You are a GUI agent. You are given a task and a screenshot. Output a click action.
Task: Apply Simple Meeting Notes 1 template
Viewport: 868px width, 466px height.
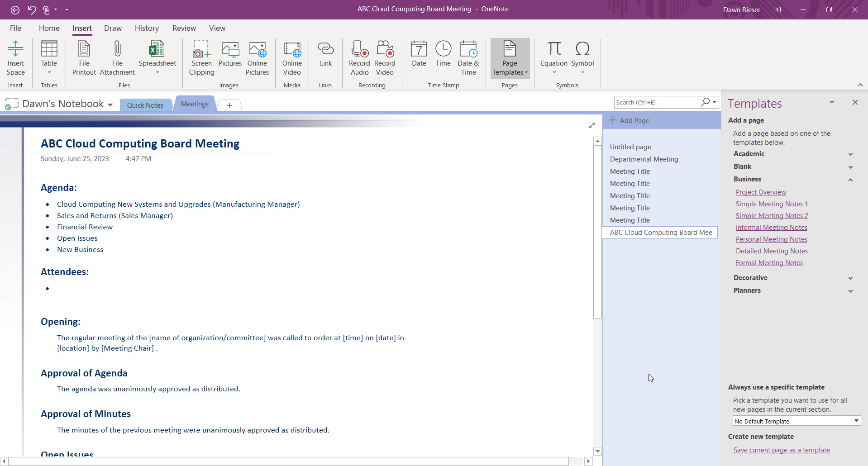771,204
